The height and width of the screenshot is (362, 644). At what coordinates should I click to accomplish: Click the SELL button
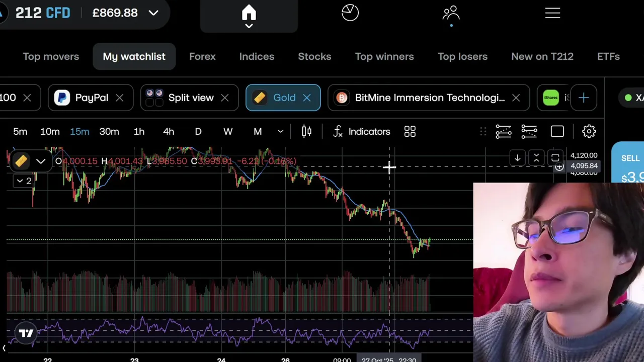click(x=628, y=163)
